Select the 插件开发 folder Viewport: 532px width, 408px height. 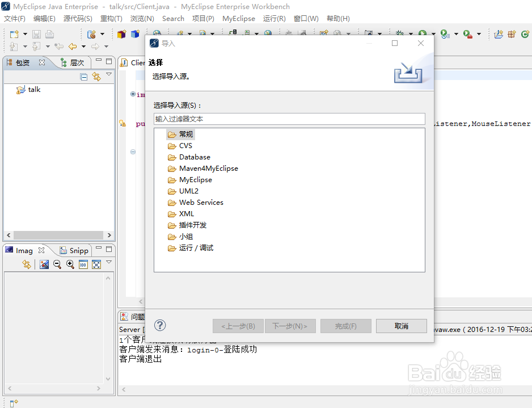coord(187,225)
